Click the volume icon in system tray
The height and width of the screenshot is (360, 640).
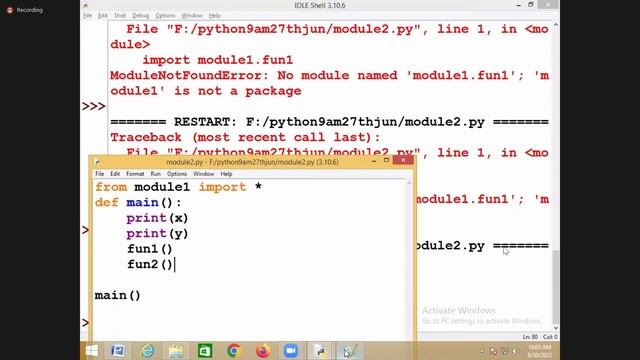516,351
